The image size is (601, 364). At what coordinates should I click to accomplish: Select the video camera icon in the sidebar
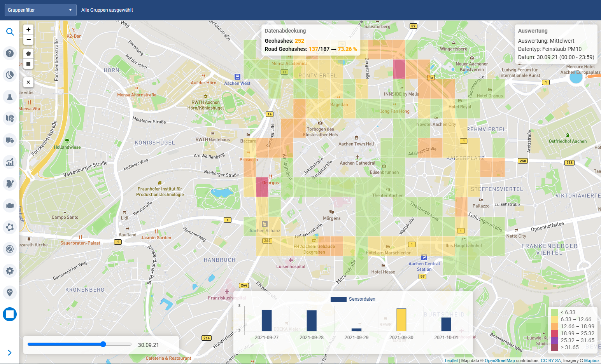[10, 206]
